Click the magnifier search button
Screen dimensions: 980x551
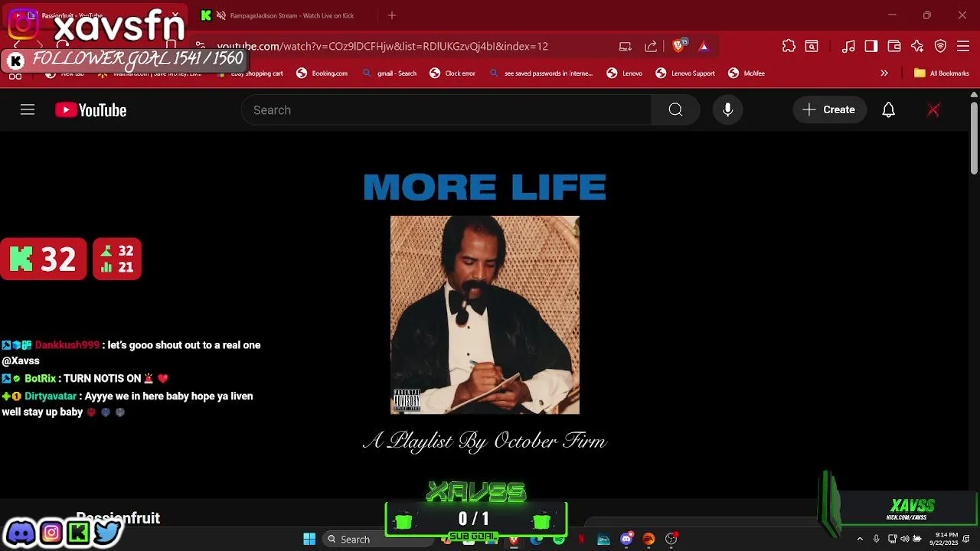(x=675, y=110)
